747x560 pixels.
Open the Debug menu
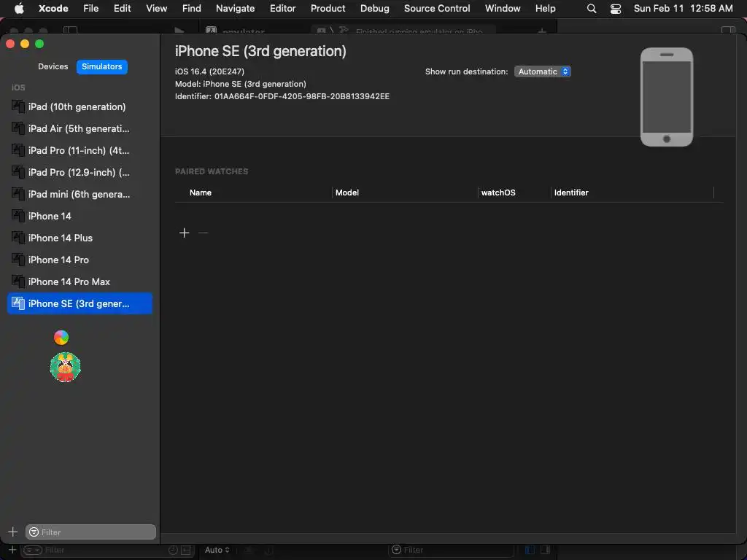tap(375, 9)
